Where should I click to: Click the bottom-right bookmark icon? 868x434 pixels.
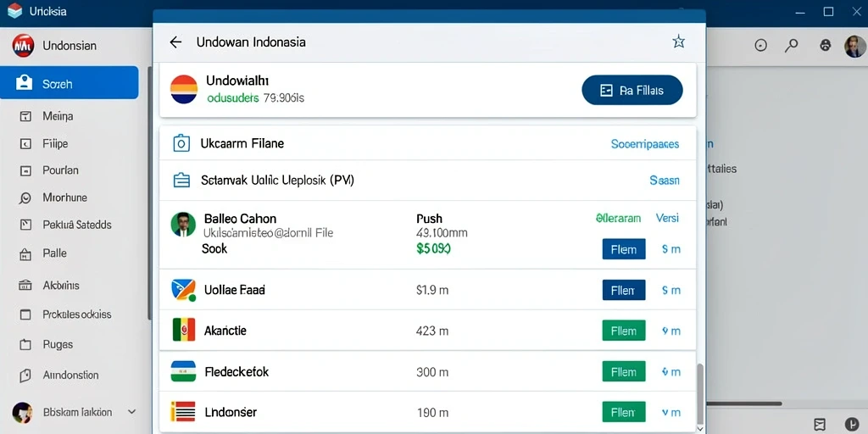click(x=821, y=425)
